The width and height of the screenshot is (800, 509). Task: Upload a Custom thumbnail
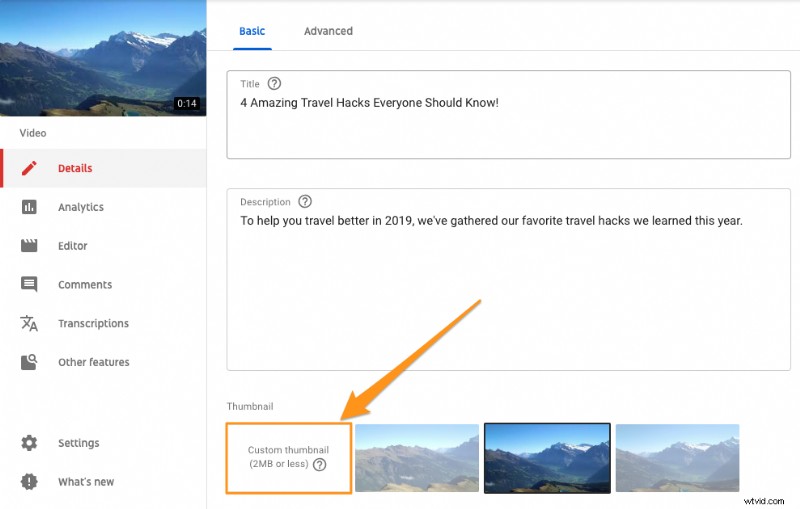tap(289, 457)
